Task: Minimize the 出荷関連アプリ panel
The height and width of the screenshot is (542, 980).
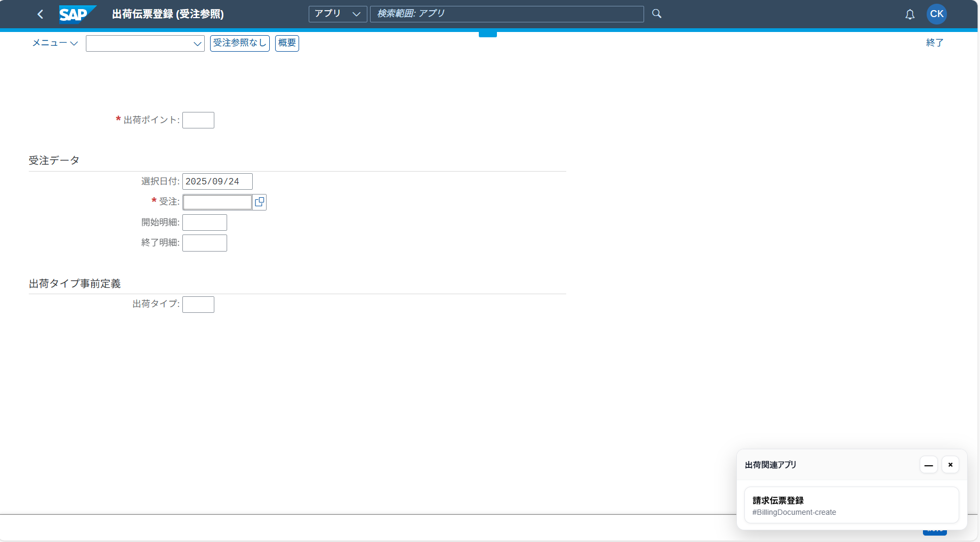Action: pos(929,465)
